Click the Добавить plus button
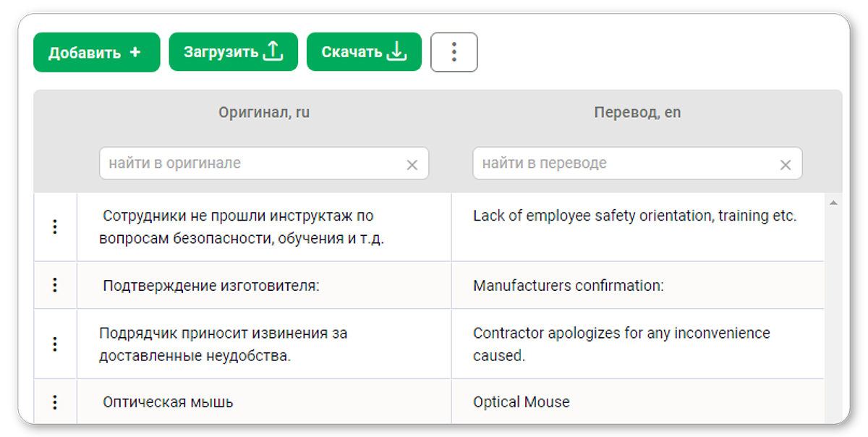 96,52
